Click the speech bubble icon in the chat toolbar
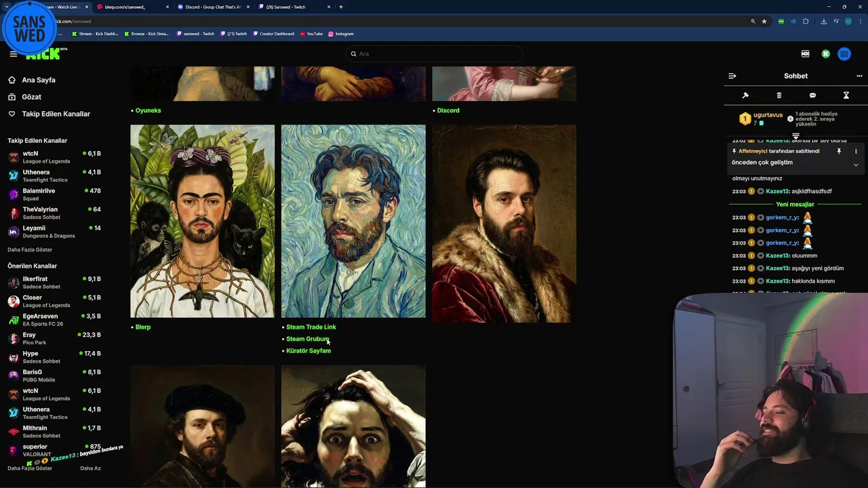868x488 pixels. pyautogui.click(x=812, y=96)
